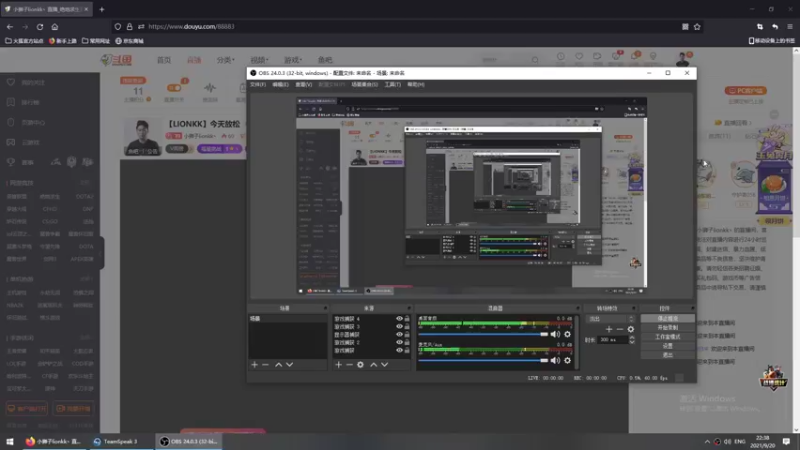Click the Douyu search magnifier icon
This screenshot has width=800, height=450.
535,60
